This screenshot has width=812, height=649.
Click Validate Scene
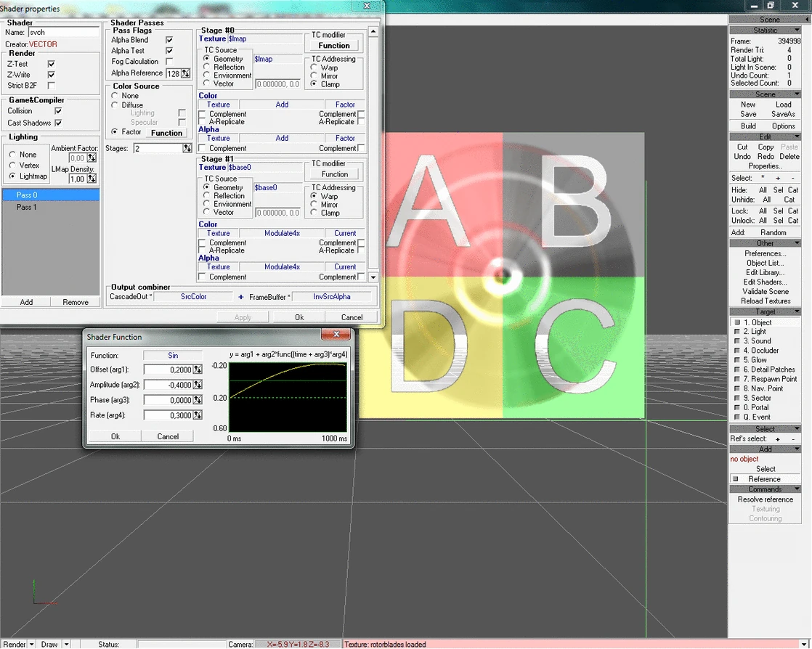point(766,291)
